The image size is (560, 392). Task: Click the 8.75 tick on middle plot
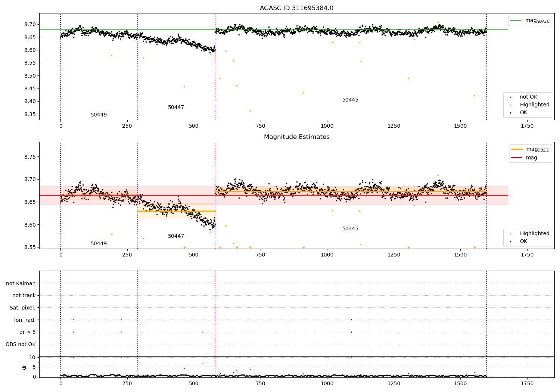(x=29, y=157)
